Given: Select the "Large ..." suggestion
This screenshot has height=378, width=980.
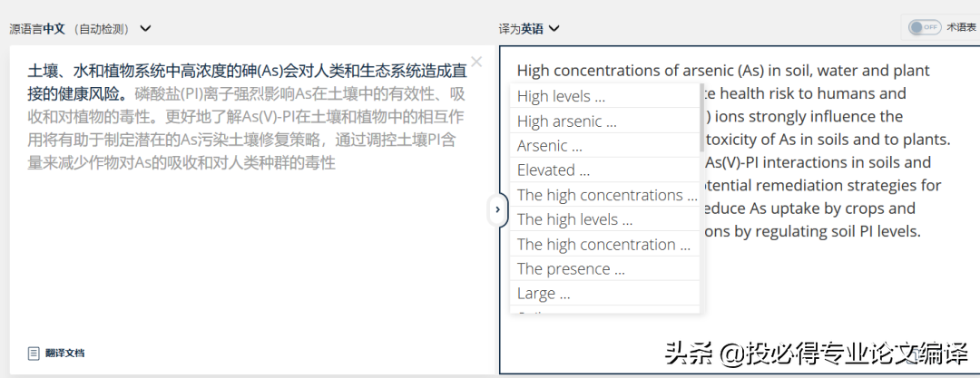Looking at the screenshot, I should tap(544, 293).
